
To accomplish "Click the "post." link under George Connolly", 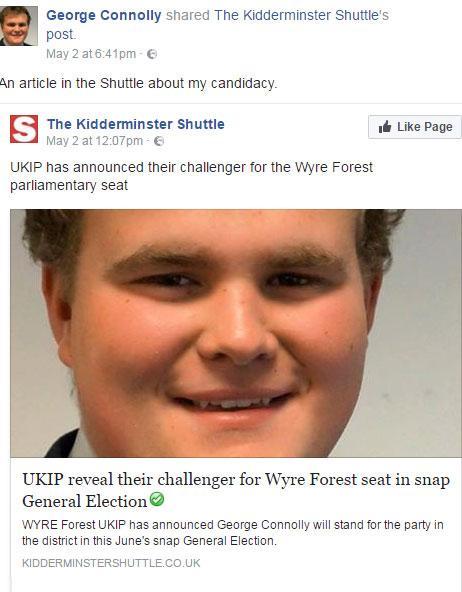I will tap(61, 34).
